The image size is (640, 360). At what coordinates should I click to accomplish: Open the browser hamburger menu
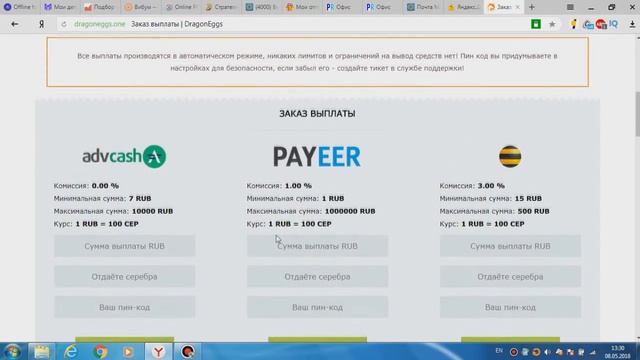tap(570, 7)
